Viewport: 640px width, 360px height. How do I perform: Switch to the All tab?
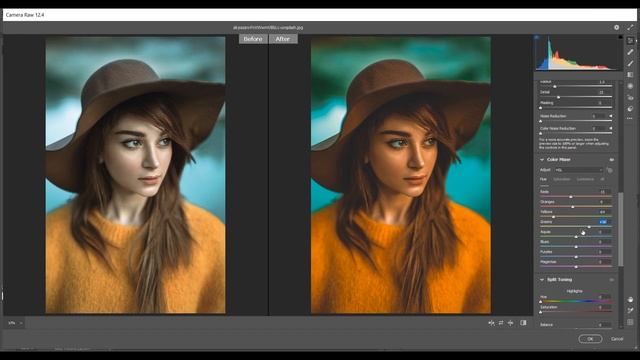click(602, 179)
